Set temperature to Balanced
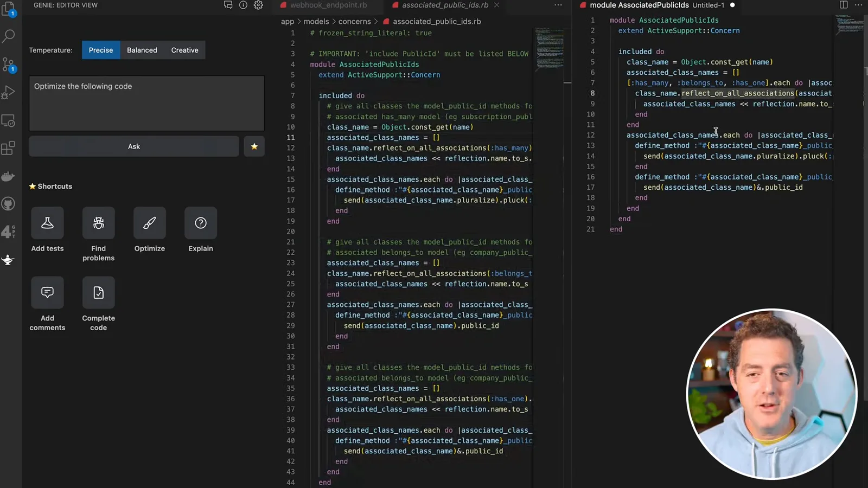Viewport: 868px width, 488px height. click(x=142, y=50)
